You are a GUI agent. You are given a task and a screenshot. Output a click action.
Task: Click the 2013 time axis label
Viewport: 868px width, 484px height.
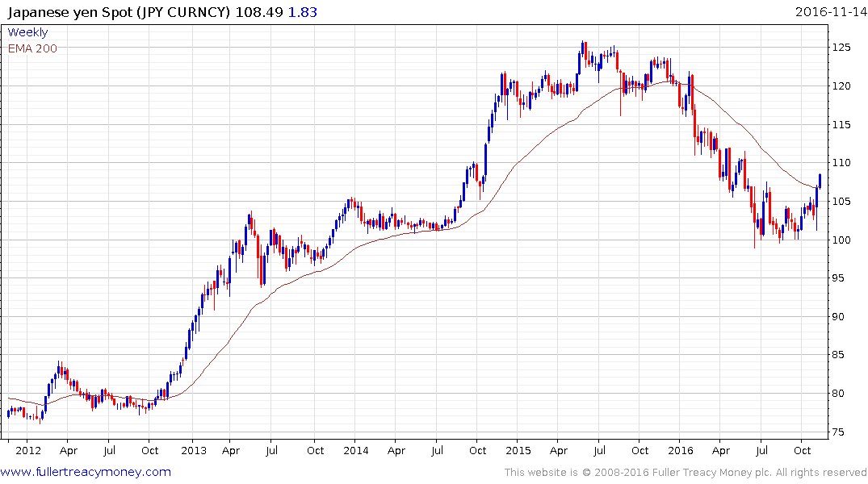point(194,450)
